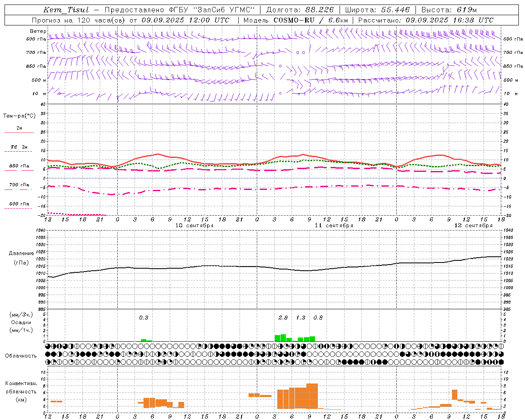525x420 pixels.
Task: Click the 'Осадки' precipitation label
Action: click(x=21, y=322)
